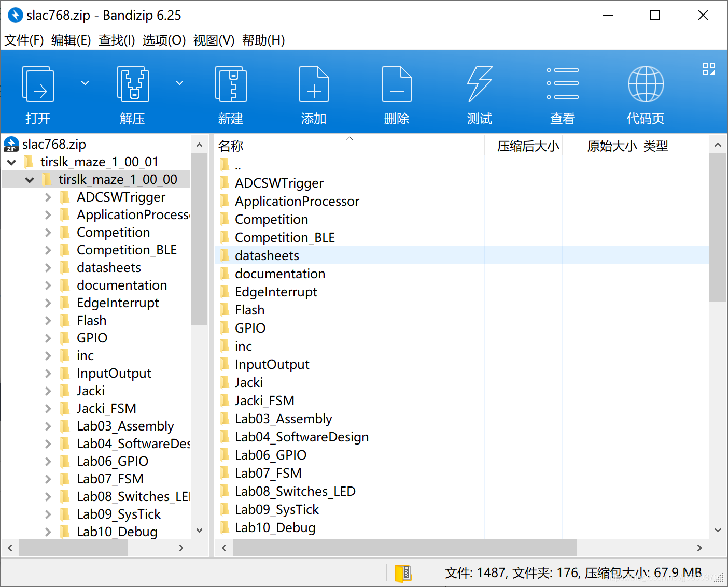Viewport: 728px width, 587px height.
Task: Select Lab09_SysTick in the folder tree
Action: [x=119, y=514]
